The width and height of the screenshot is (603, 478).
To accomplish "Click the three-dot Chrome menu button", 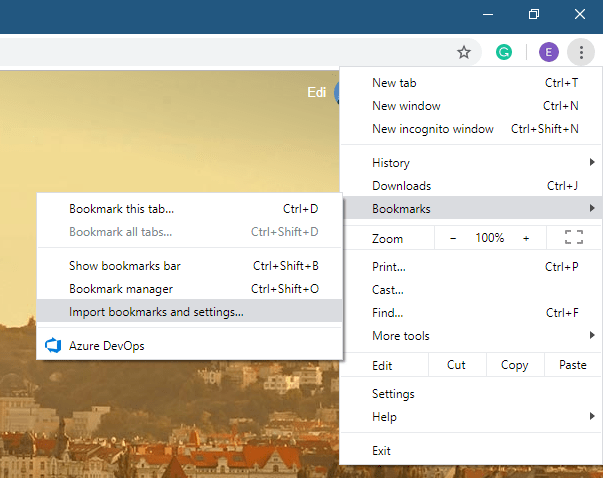I will point(581,52).
